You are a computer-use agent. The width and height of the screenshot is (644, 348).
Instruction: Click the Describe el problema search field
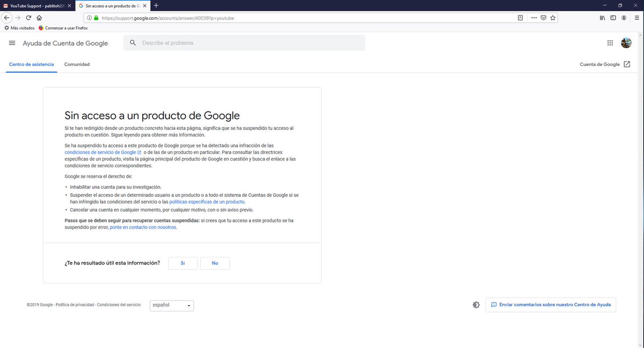[x=244, y=43]
